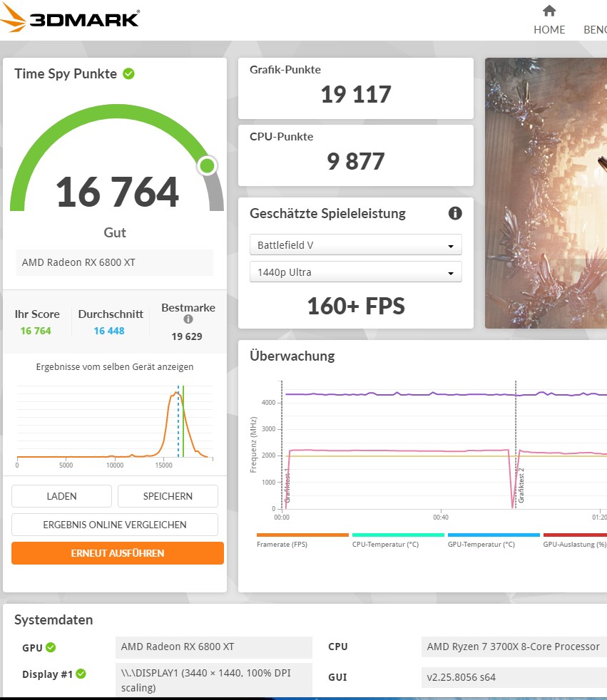Toggle the GPU-Temperatur legend bar
This screenshot has width=607, height=700.
tap(494, 535)
